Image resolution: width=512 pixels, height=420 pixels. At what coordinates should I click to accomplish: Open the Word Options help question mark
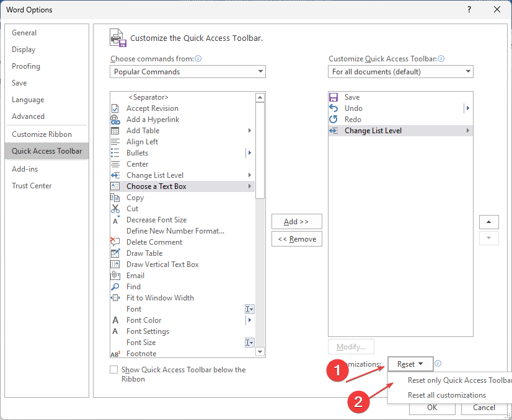pos(469,9)
